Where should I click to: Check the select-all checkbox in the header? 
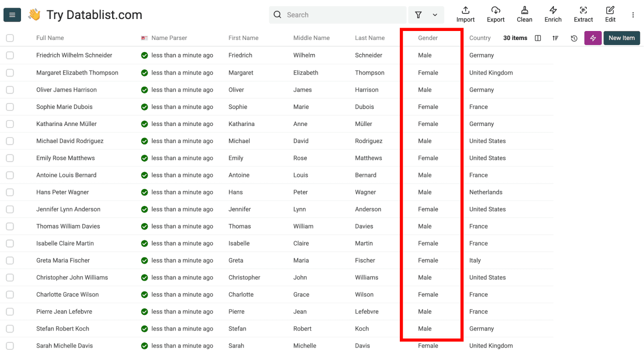point(10,38)
